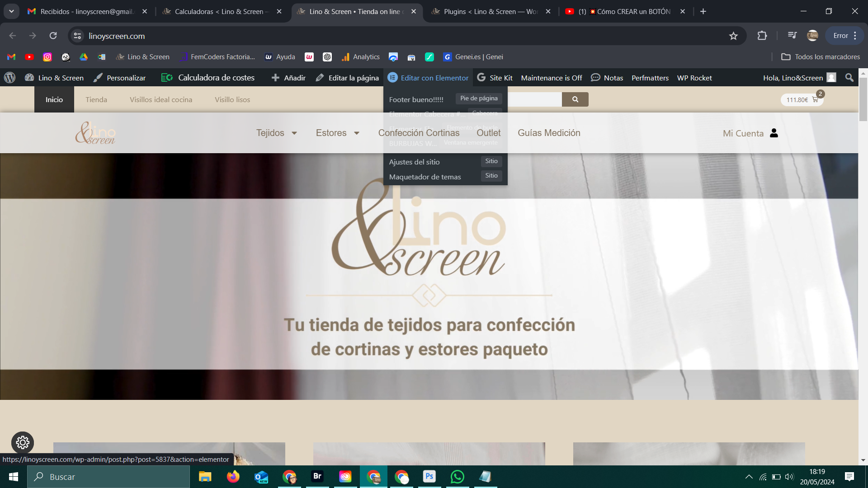
Task: Open Adobe Bridge from the taskbar
Action: [317, 477]
